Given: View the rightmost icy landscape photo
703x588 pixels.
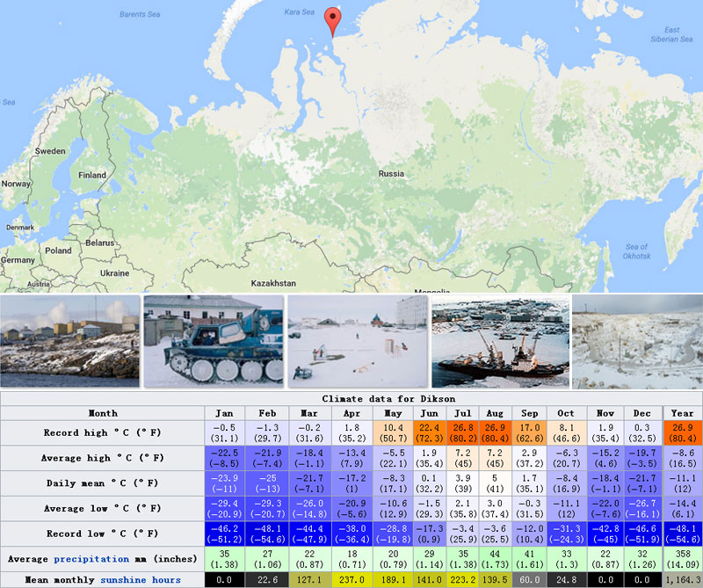Looking at the screenshot, I should [x=637, y=342].
